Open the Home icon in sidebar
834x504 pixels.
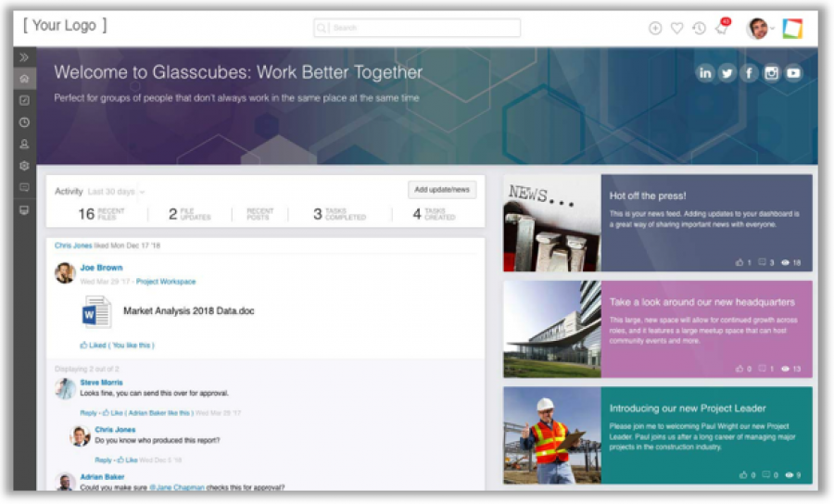point(24,79)
